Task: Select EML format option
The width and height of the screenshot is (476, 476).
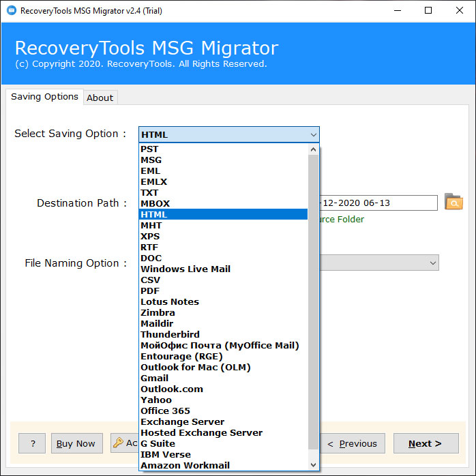Action: [223, 171]
